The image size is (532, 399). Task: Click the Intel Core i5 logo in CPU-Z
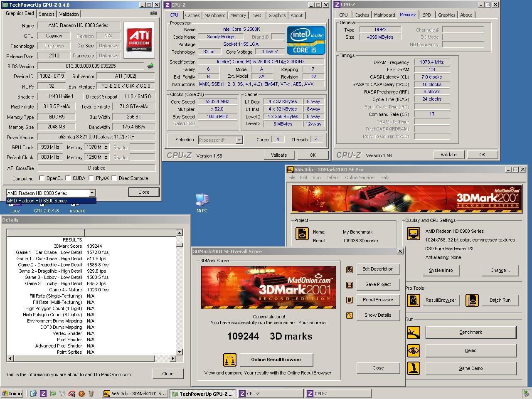[x=306, y=40]
